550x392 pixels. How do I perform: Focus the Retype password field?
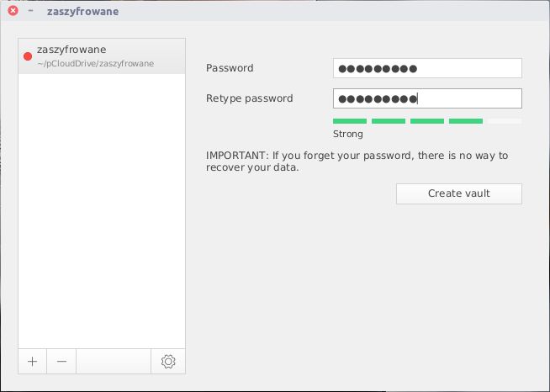[x=427, y=98]
